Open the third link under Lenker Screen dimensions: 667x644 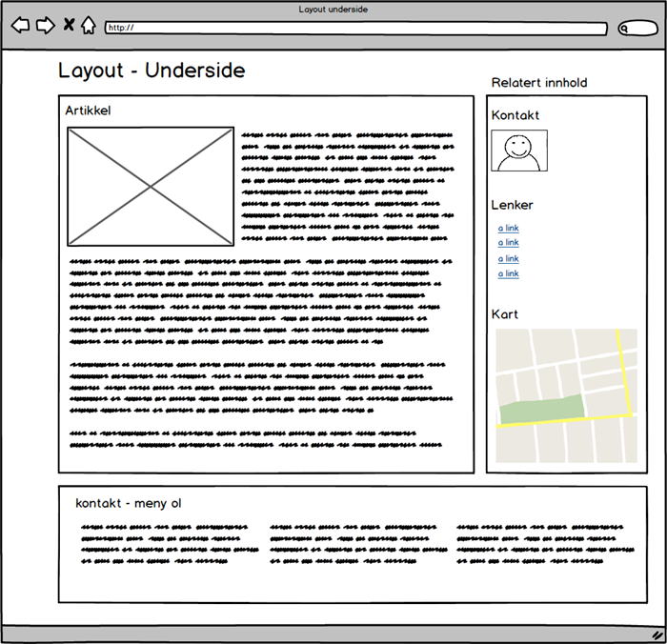point(508,259)
